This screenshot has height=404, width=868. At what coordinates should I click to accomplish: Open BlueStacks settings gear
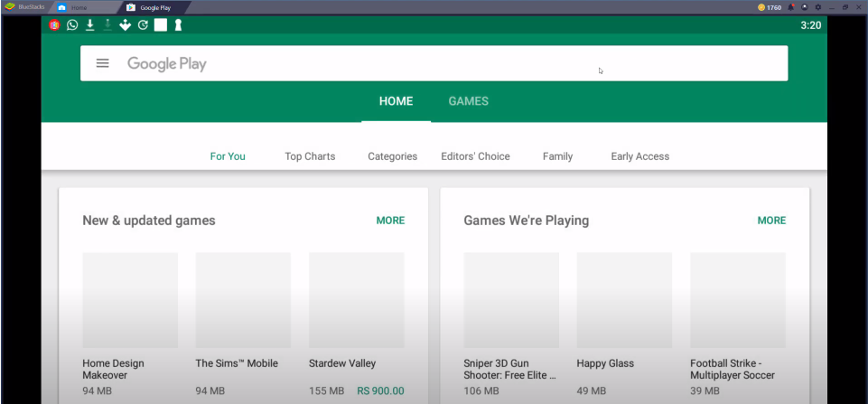click(x=817, y=7)
